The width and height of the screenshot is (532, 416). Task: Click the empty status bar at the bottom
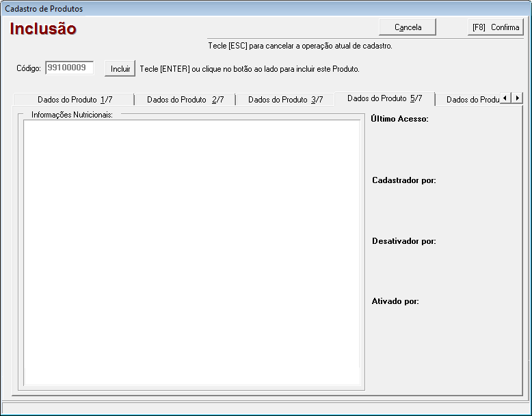(x=265, y=408)
